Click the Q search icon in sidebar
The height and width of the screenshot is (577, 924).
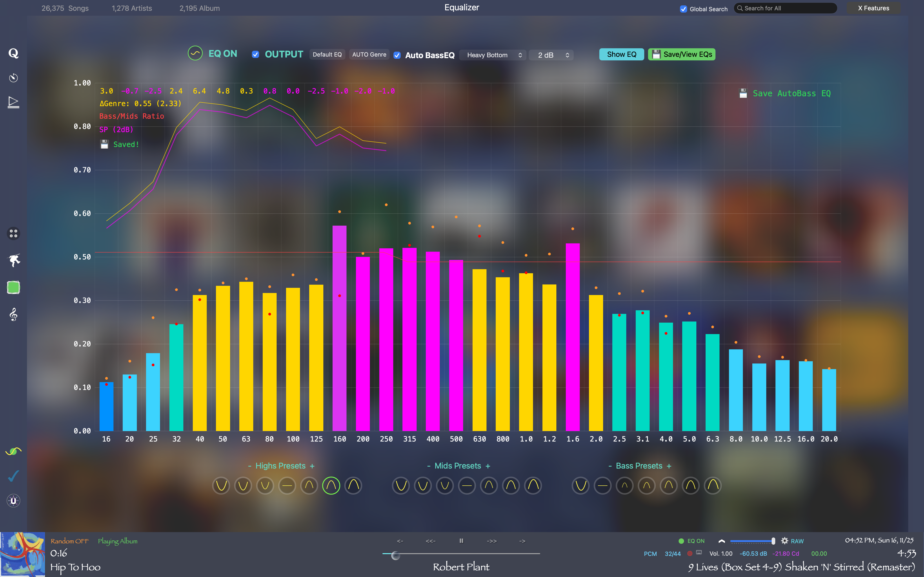(x=13, y=53)
